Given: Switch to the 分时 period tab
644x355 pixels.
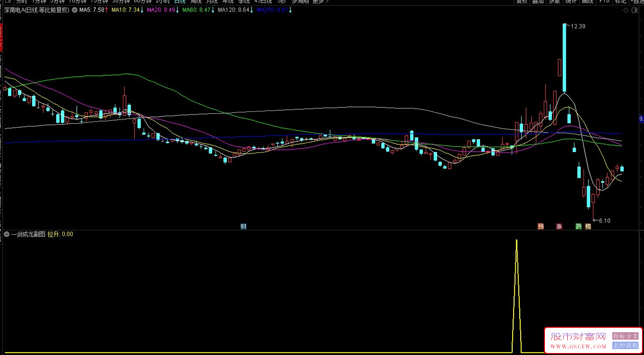Looking at the screenshot, I should 21,1.
